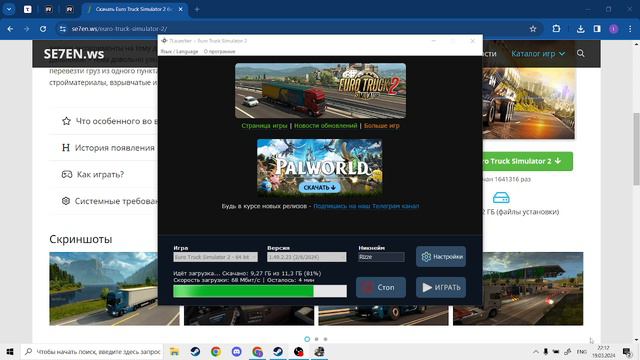The height and width of the screenshot is (360, 640).
Task: Focus the Никнейм nickname input field
Action: (381, 257)
